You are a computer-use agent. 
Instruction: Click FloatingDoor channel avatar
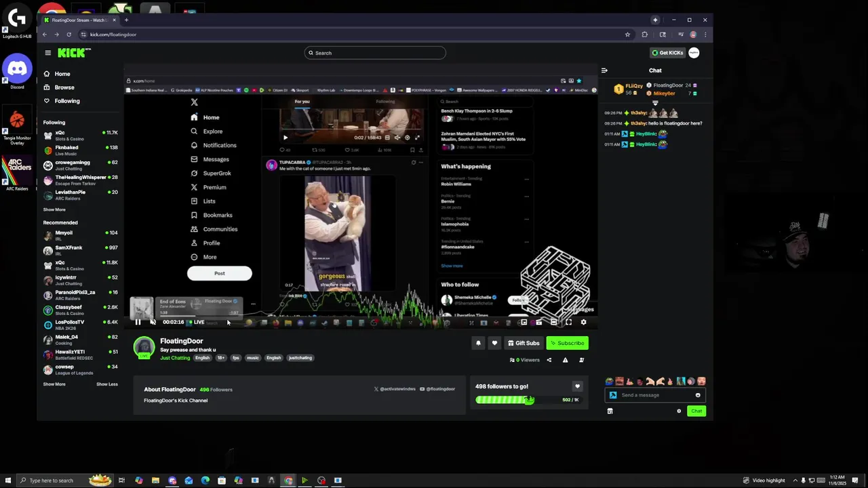click(x=144, y=347)
